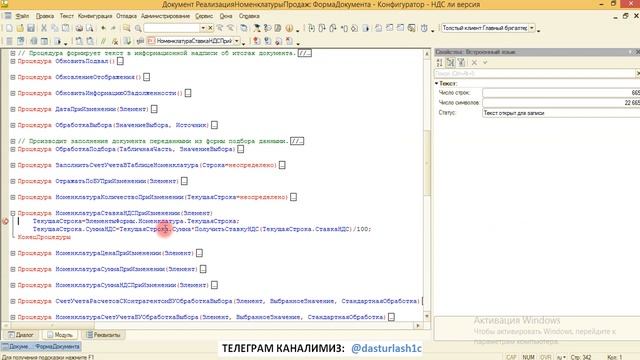This screenshot has width=640, height=360.
Task: Switch to the Диалог tab
Action: (x=21, y=335)
